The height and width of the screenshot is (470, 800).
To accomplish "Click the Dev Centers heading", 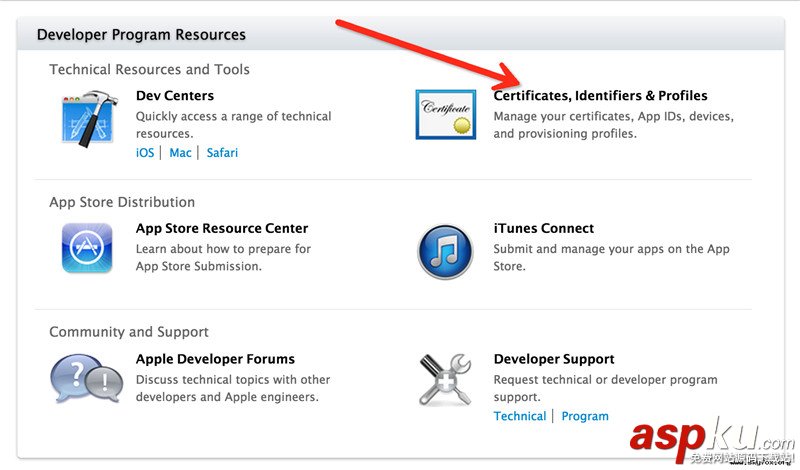I will click(x=175, y=96).
